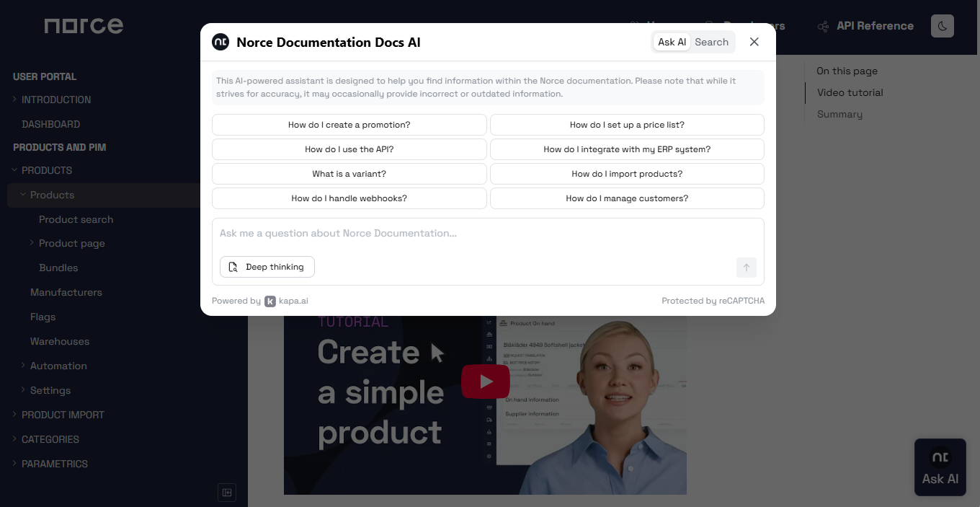
Task: Open the API Reference page
Action: point(875,25)
